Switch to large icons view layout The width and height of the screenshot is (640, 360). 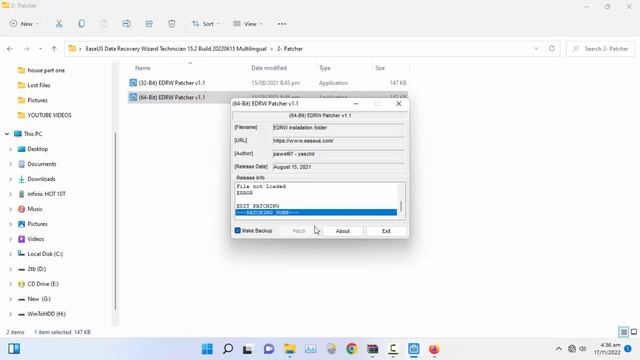[x=634, y=332]
